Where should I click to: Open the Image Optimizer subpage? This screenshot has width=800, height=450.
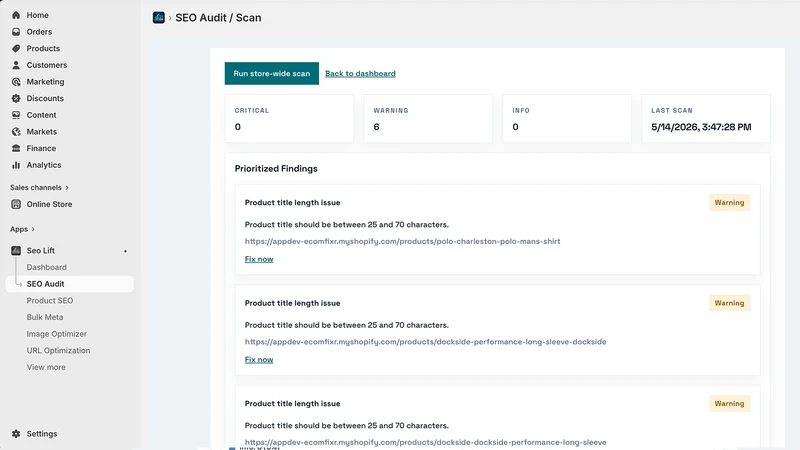(57, 334)
